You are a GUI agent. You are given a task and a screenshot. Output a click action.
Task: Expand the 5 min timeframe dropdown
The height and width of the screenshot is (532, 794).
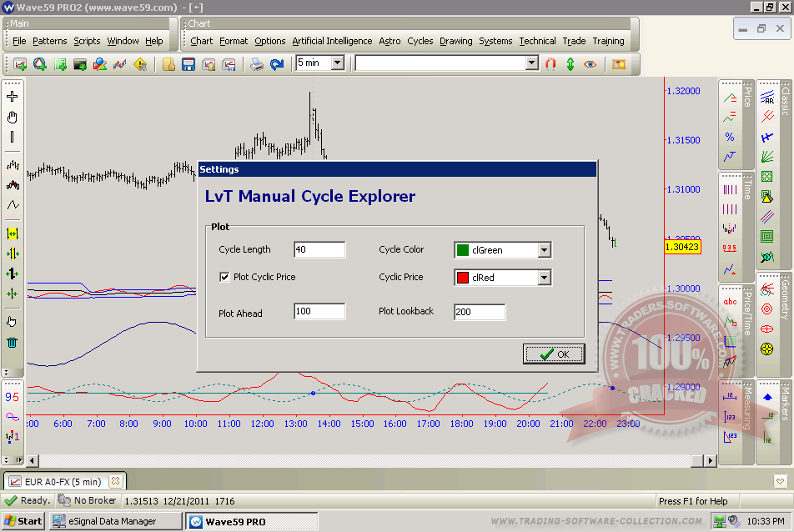click(337, 63)
